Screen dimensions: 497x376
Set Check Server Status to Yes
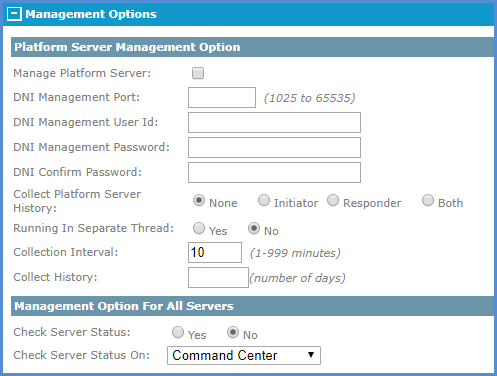[x=178, y=332]
